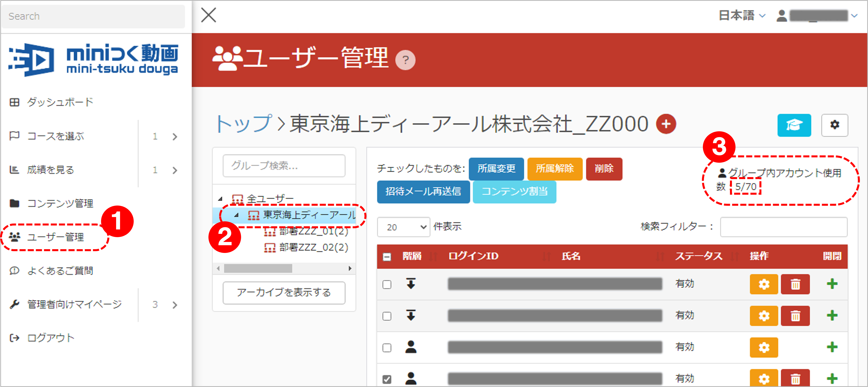The height and width of the screenshot is (387, 868).
Task: Delete the first user via trash icon
Action: 795,284
